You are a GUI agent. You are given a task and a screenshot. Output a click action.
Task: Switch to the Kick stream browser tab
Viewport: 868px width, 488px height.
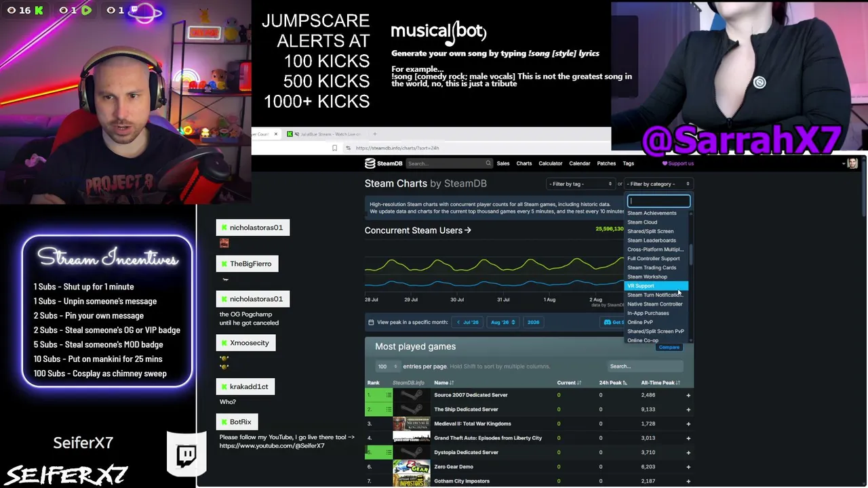click(325, 134)
